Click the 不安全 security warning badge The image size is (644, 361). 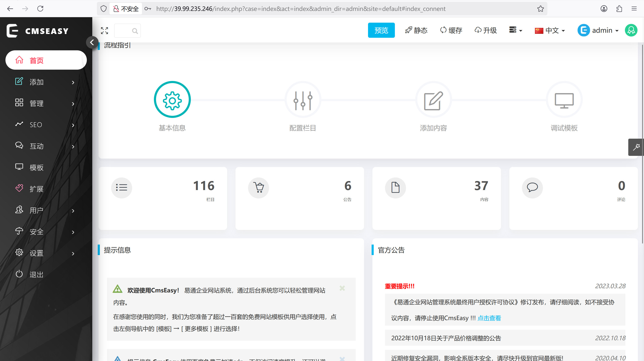click(x=126, y=9)
